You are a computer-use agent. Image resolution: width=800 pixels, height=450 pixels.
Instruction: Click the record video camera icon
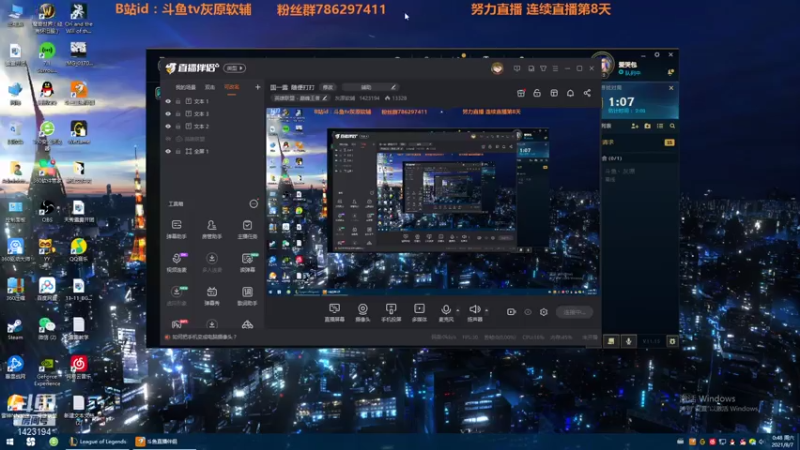[511, 312]
